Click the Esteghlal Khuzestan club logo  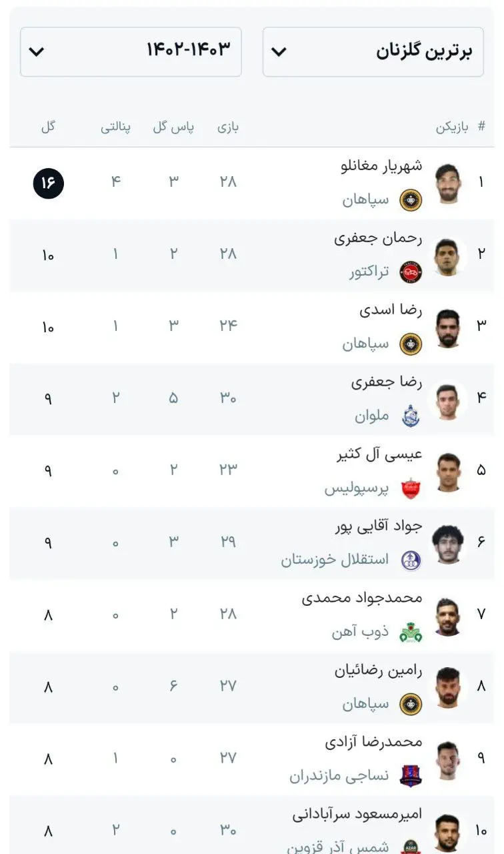[x=411, y=560]
